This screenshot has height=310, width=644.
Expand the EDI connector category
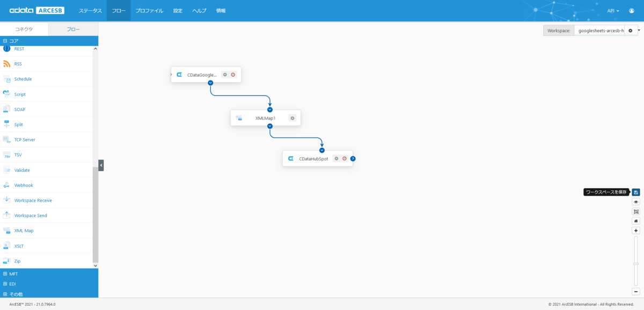click(49, 284)
